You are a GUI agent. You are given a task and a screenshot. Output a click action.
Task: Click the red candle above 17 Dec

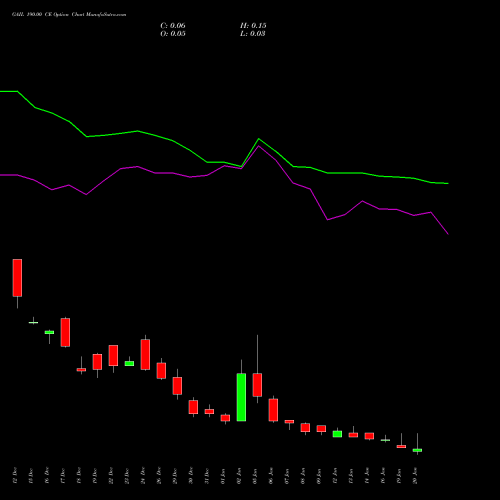65,332
